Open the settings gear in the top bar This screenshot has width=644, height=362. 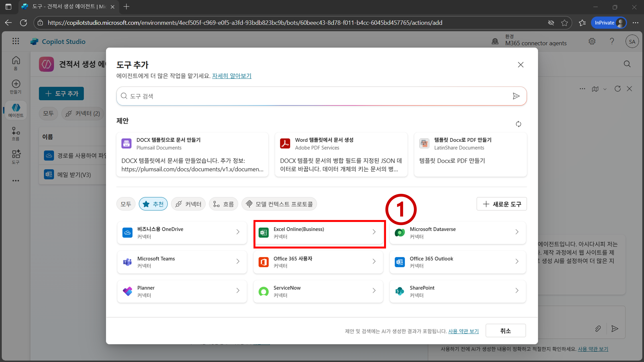click(592, 42)
